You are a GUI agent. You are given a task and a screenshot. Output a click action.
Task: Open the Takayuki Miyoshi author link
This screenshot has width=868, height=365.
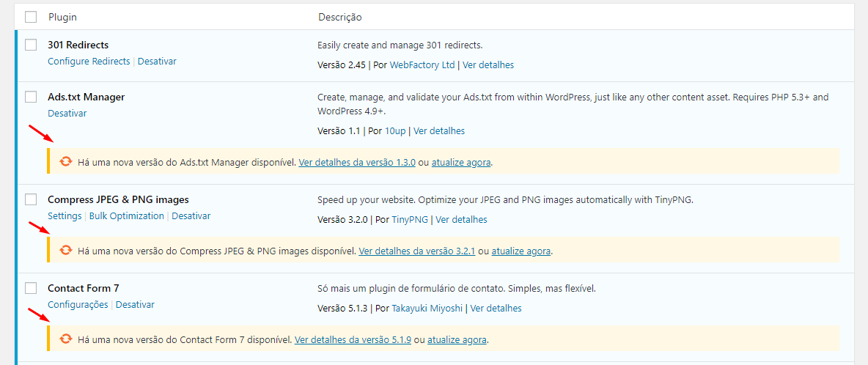pyautogui.click(x=427, y=308)
